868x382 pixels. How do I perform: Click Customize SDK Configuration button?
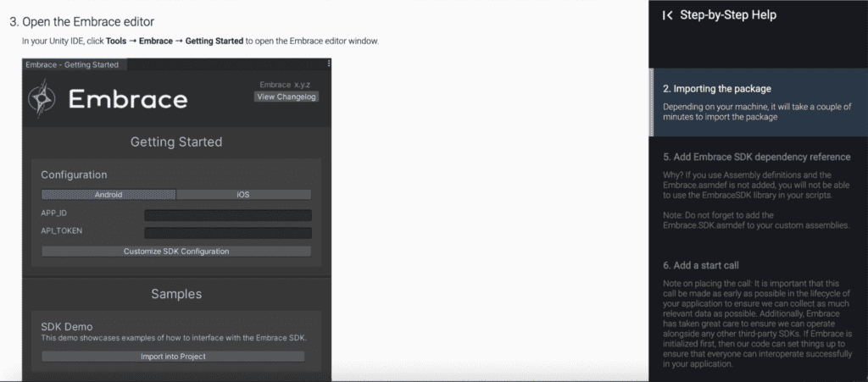click(x=176, y=251)
